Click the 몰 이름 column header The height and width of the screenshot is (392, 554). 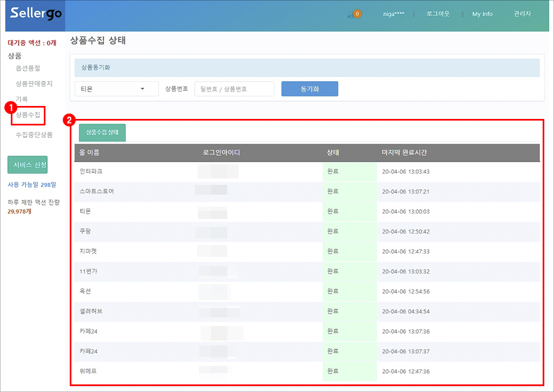pos(89,152)
